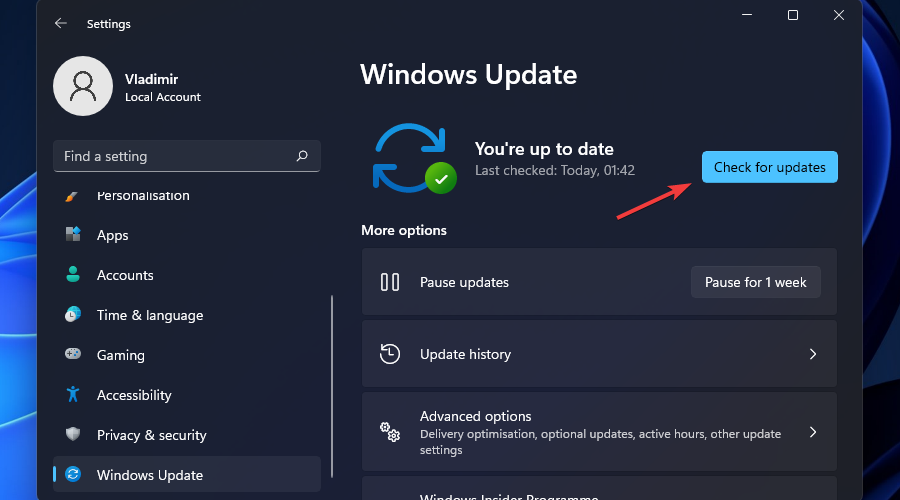
Task: Click the Update history clock icon
Action: click(390, 354)
